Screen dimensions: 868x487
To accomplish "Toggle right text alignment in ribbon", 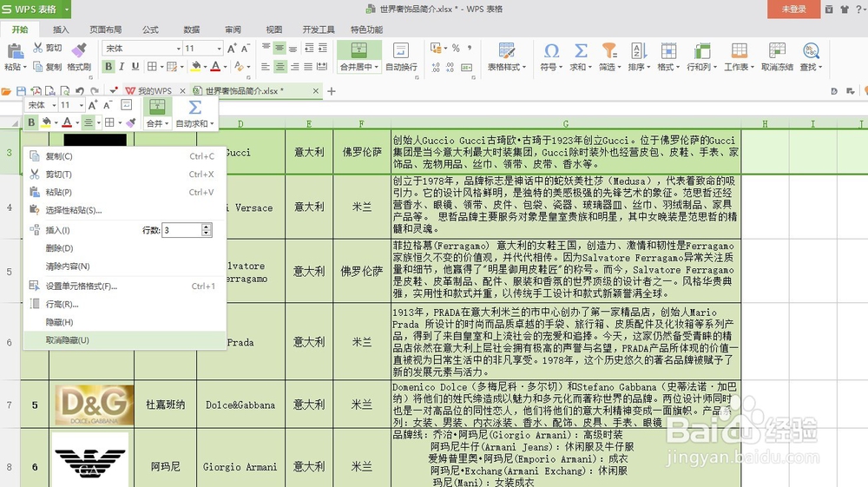I will [294, 67].
